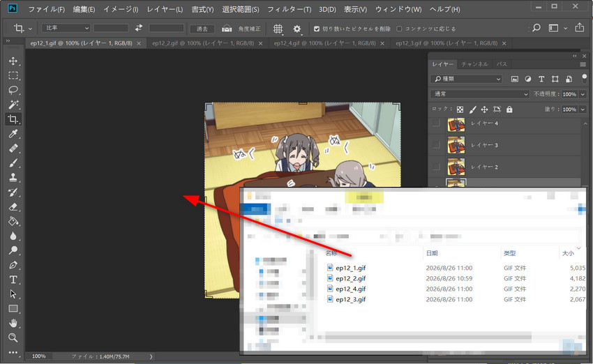Select the Clone Stamp tool
The image size is (593, 364).
coord(13,177)
